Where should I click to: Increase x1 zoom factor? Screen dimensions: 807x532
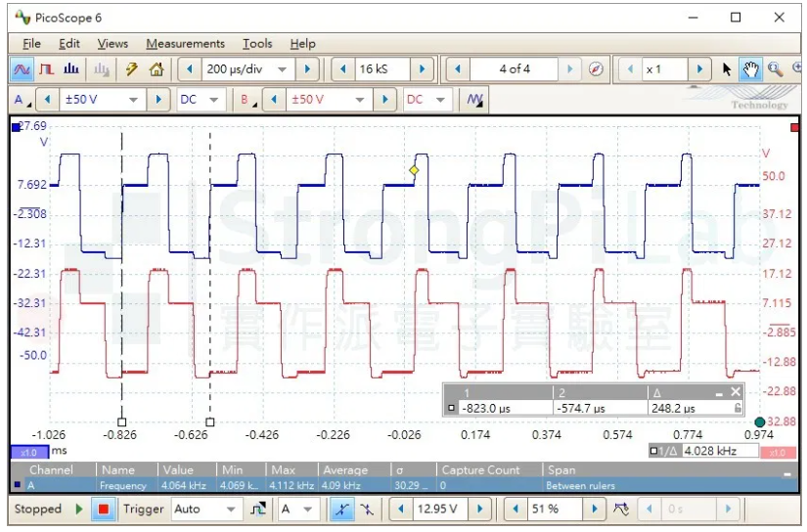pos(699,68)
